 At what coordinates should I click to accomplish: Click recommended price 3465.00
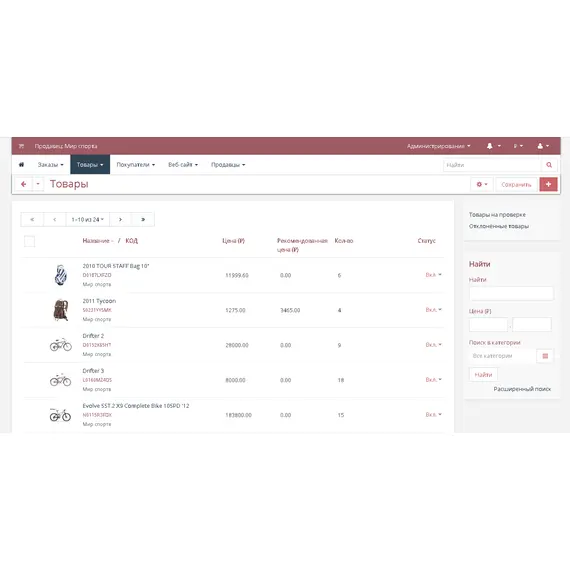click(x=290, y=310)
